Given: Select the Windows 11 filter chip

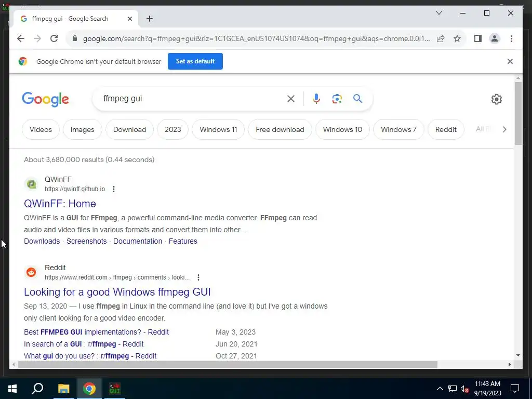Looking at the screenshot, I should (x=218, y=129).
